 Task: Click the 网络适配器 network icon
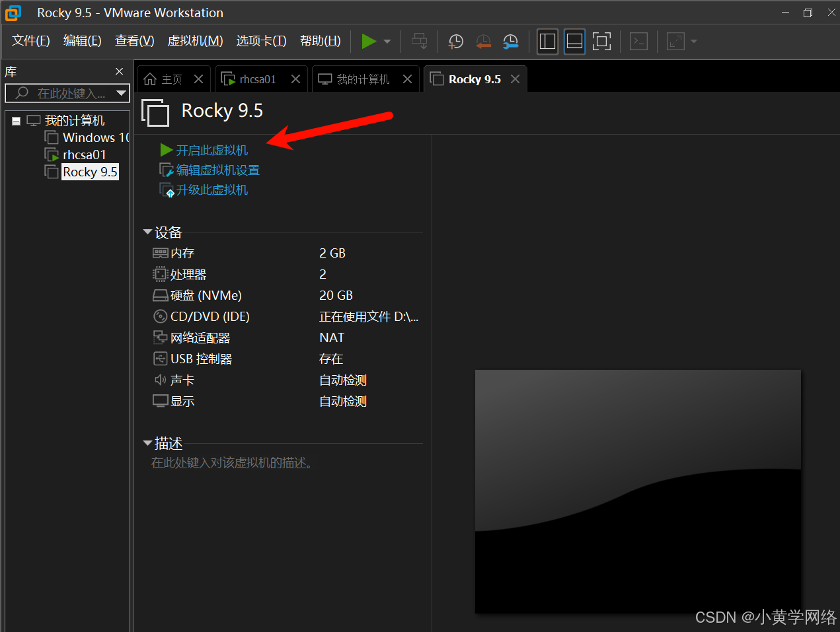[160, 337]
